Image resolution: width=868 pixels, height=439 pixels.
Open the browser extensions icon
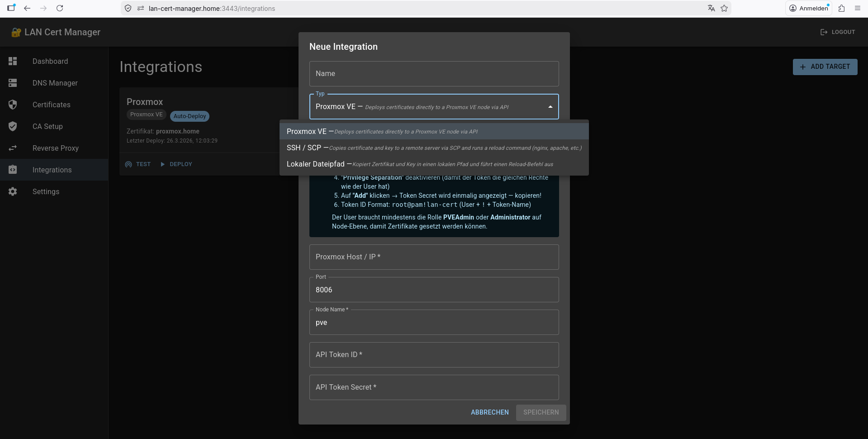[841, 8]
